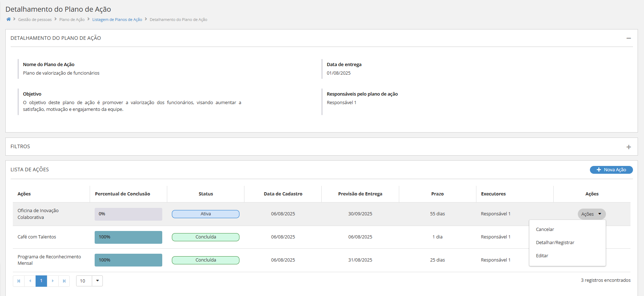Select Cancelar from the actions menu
644x296 pixels.
[545, 230]
